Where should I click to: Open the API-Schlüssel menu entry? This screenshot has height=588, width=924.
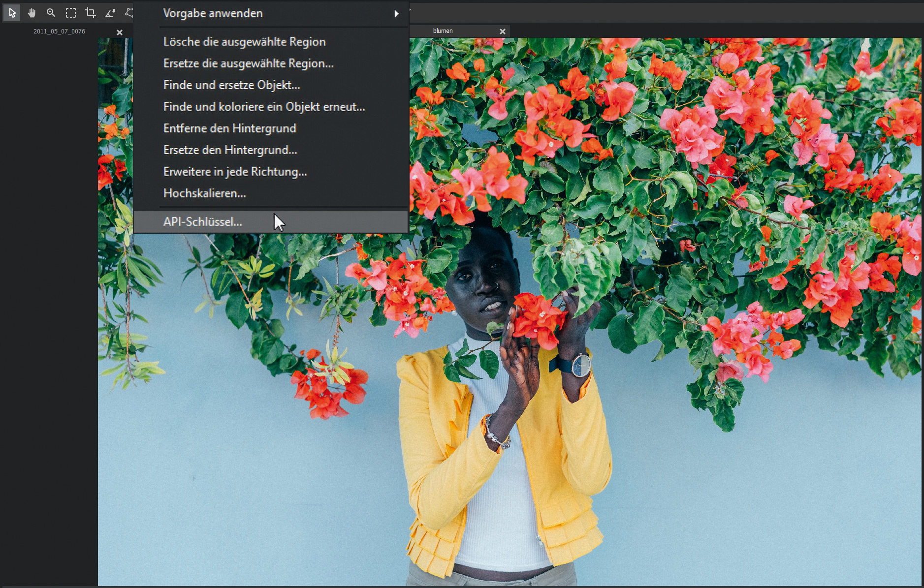click(202, 222)
